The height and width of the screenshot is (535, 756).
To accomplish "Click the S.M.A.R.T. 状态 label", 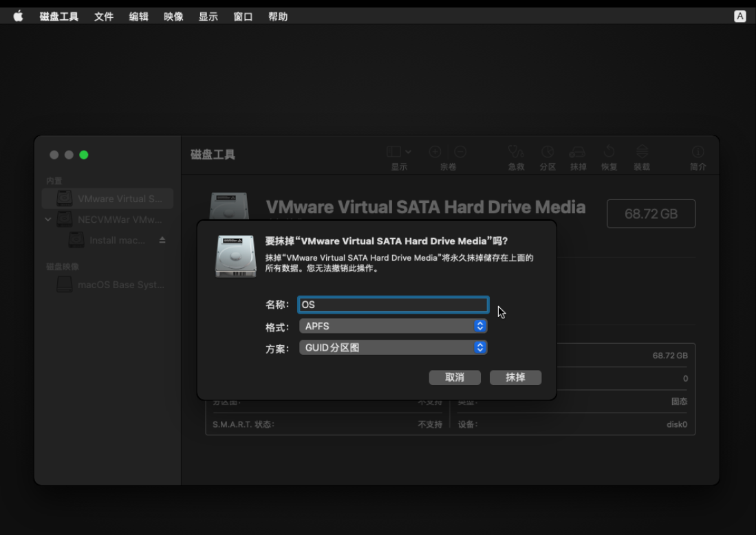I will [244, 424].
